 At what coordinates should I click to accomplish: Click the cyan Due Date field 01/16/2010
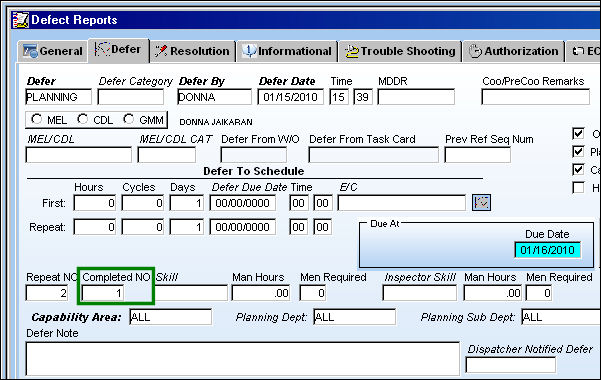(548, 250)
